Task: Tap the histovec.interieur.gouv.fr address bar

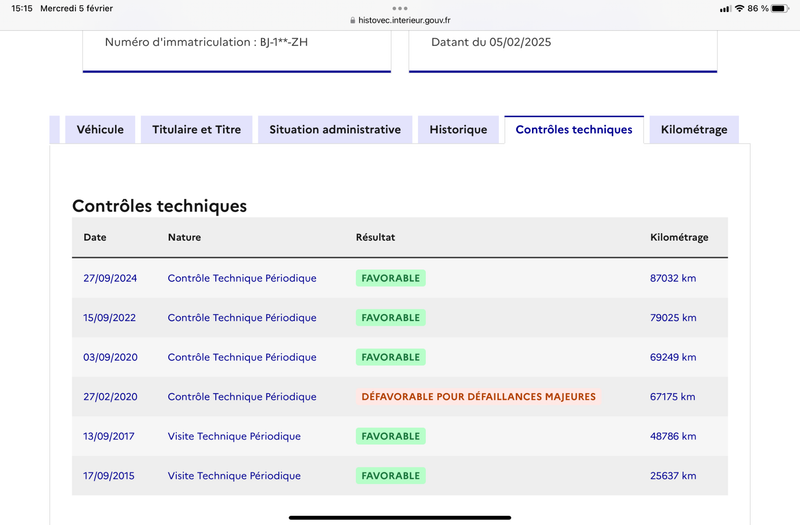Action: click(400, 20)
